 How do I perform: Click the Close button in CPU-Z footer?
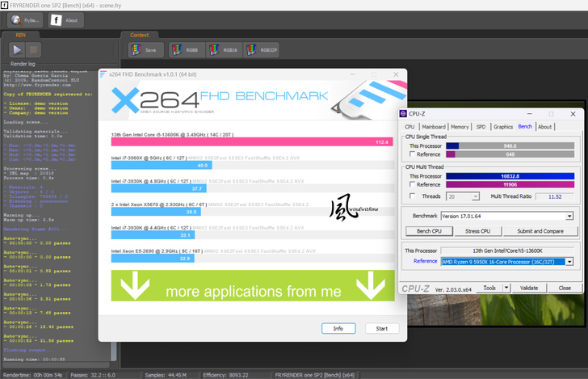click(x=565, y=288)
